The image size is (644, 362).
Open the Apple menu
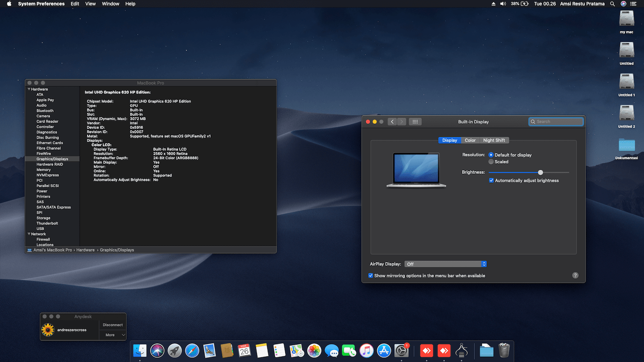9,4
